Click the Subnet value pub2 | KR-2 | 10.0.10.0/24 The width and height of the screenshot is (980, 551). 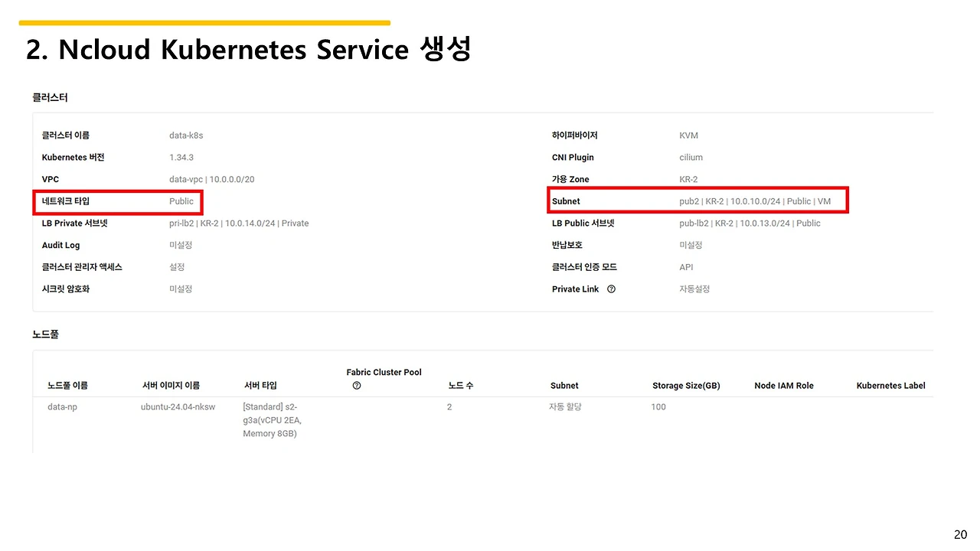755,201
